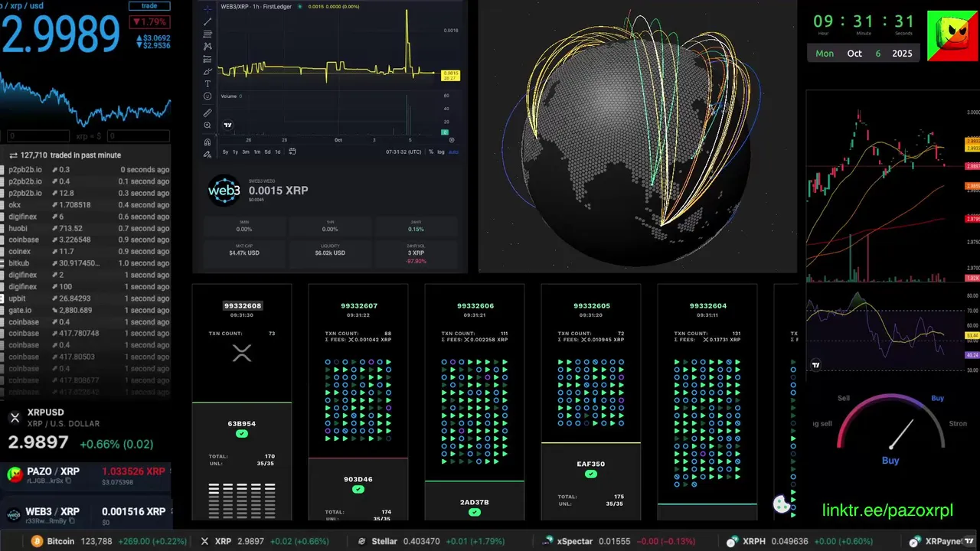Click the validated checkmark under EAF350

591,474
